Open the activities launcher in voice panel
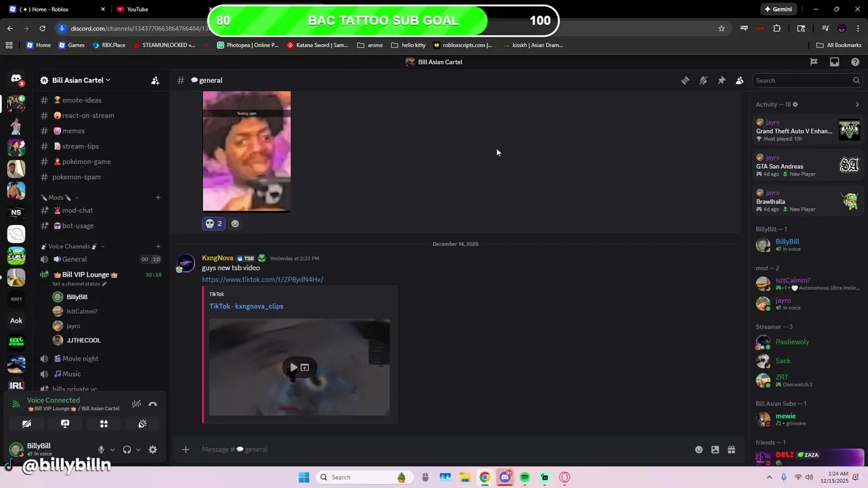 point(104,424)
